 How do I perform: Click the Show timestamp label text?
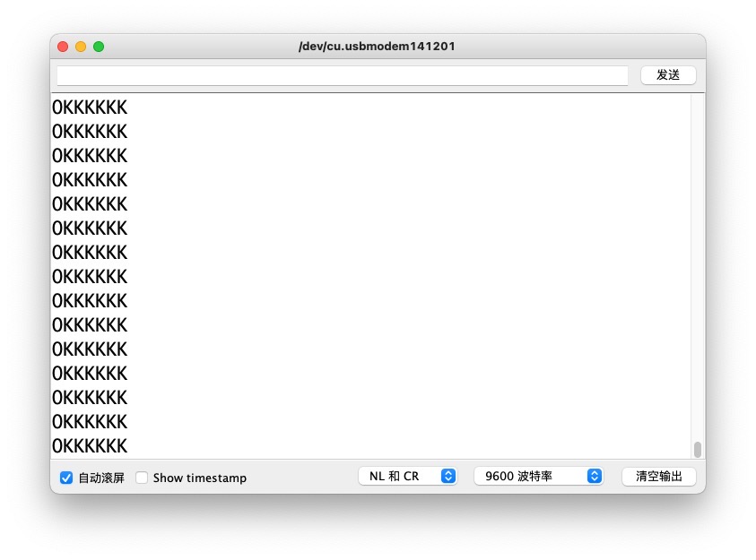pyautogui.click(x=200, y=478)
